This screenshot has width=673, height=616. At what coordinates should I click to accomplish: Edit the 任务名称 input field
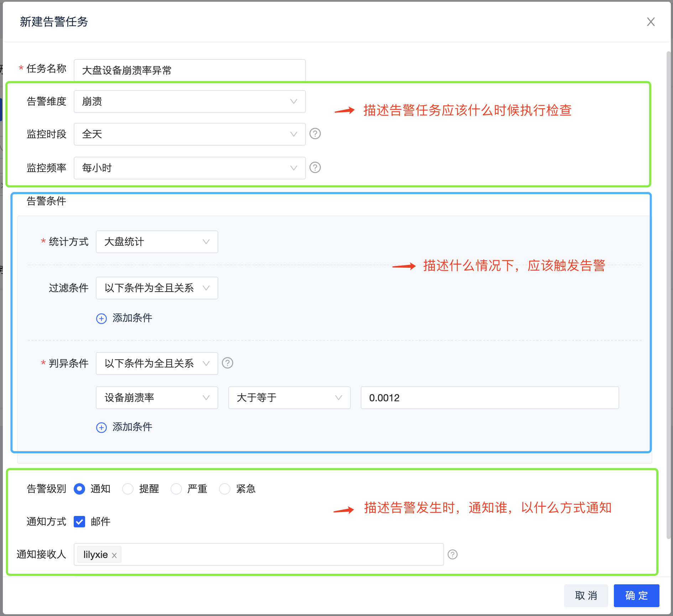189,70
